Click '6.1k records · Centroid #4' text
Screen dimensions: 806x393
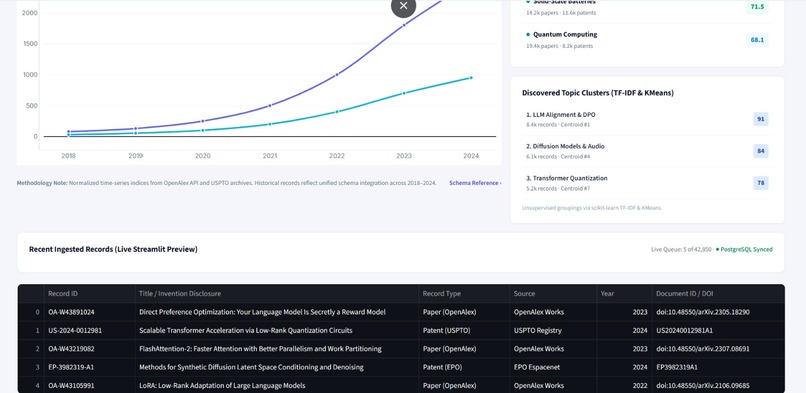coord(558,157)
